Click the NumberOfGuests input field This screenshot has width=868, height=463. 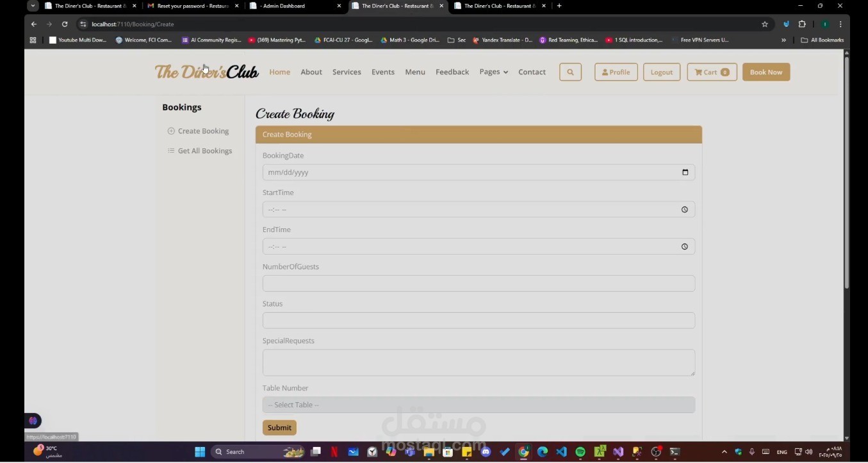click(479, 283)
